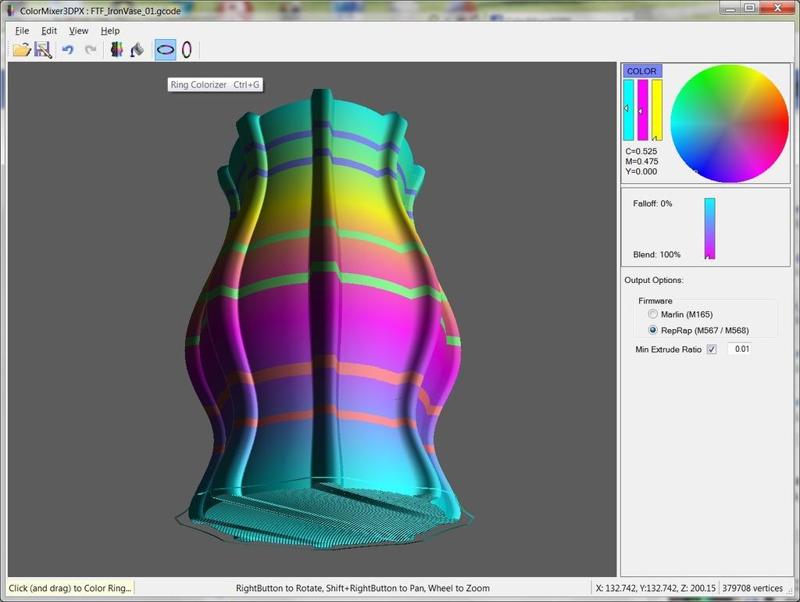Image resolution: width=800 pixels, height=602 pixels.
Task: Open the View menu
Action: [x=78, y=31]
